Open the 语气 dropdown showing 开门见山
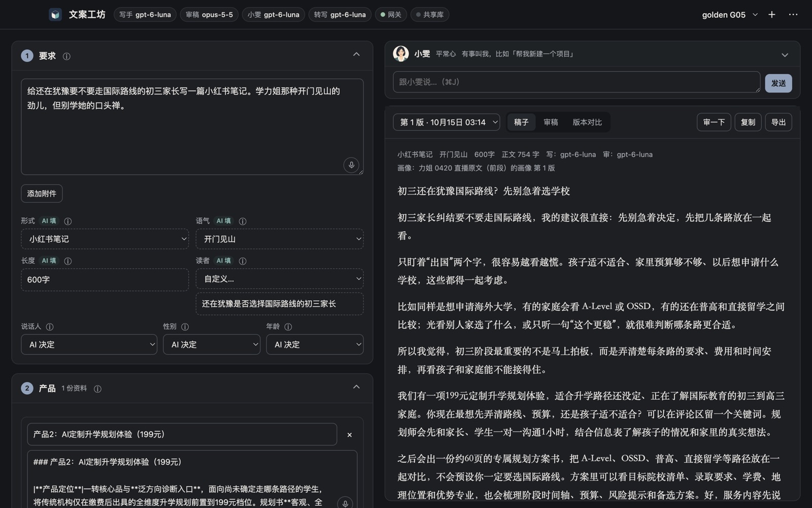Screen dimensions: 812x508 [x=280, y=239]
